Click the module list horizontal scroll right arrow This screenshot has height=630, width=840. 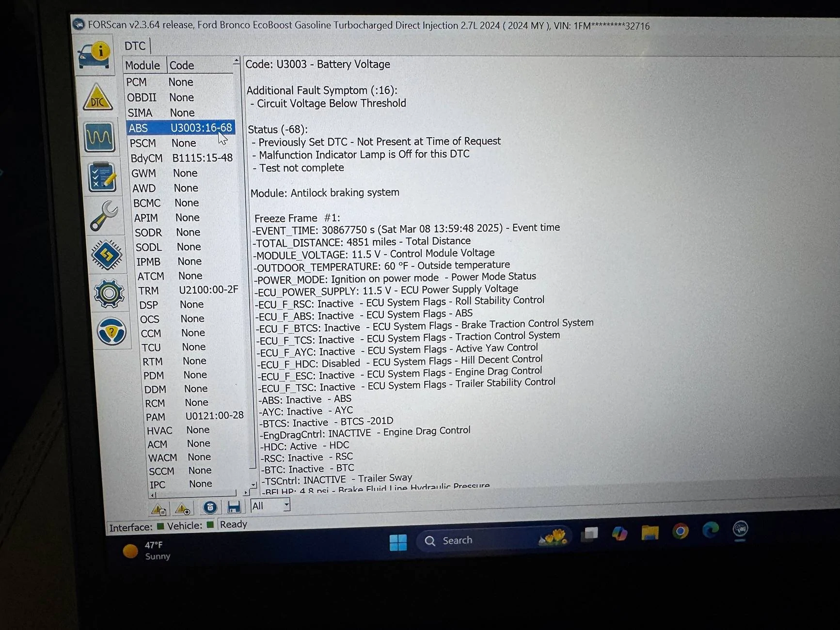pos(246,492)
